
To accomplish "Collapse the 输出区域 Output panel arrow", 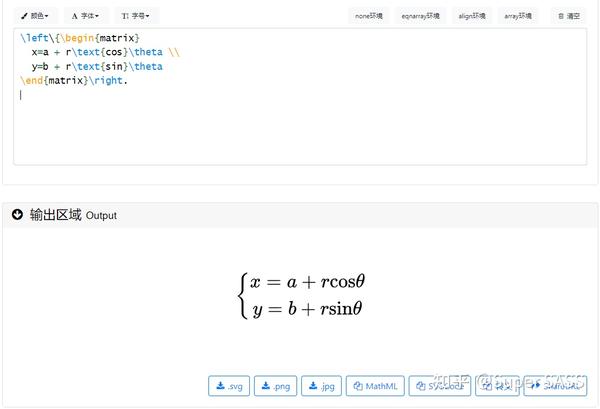I will point(18,214).
